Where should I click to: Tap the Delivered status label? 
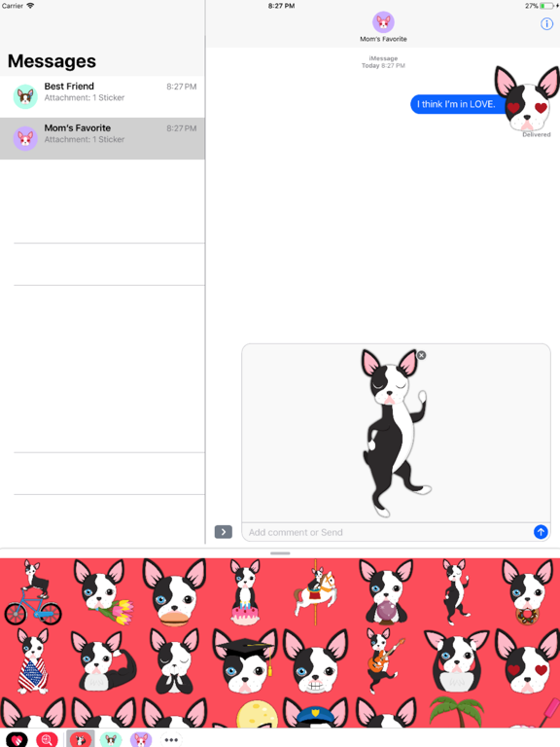coord(537,135)
